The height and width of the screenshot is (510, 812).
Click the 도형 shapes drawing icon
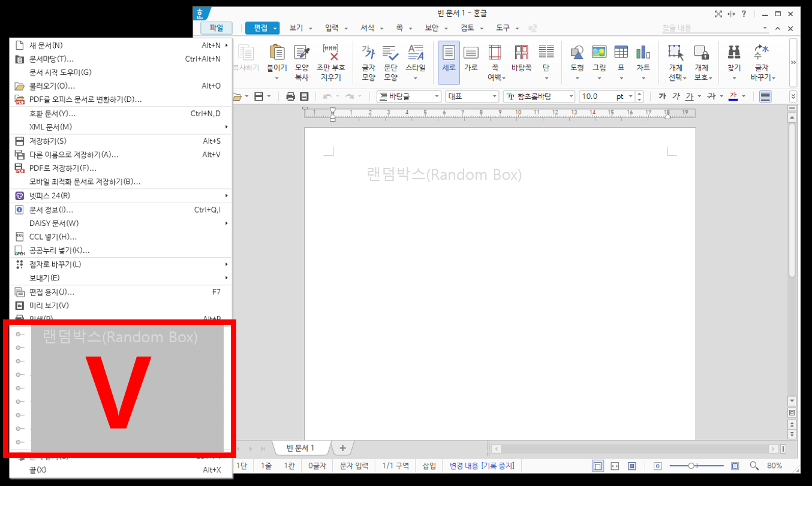point(576,57)
